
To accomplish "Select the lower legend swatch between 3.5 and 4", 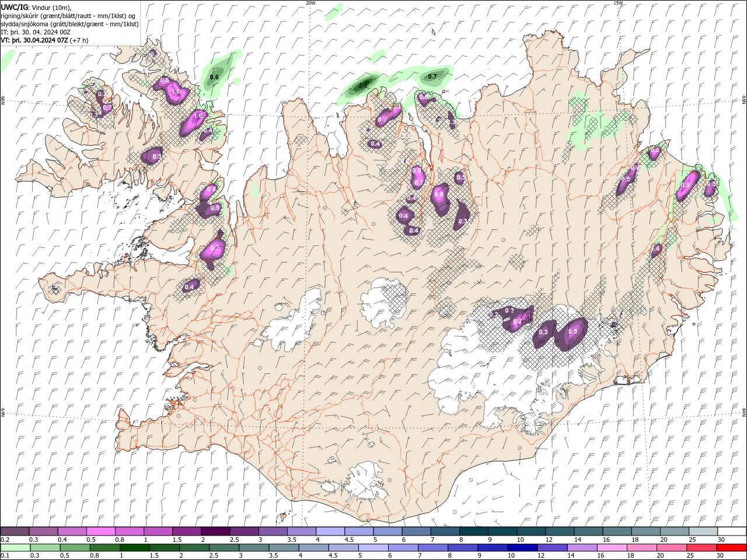I will coord(284,548).
